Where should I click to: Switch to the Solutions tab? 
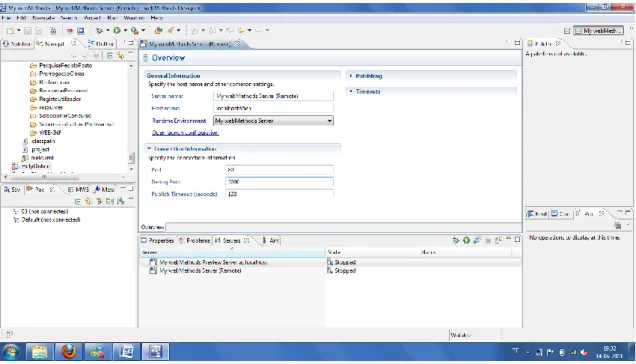(x=17, y=43)
